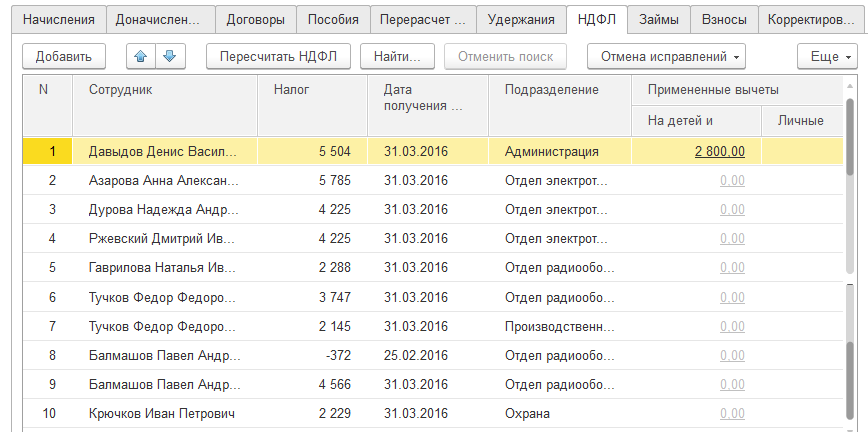Click the move row up arrow icon
Viewport: 868px width, 432px height.
pos(143,57)
